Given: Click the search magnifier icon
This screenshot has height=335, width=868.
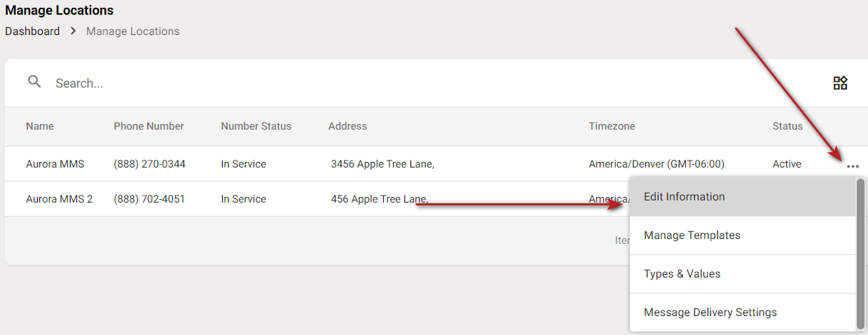Looking at the screenshot, I should coord(34,82).
